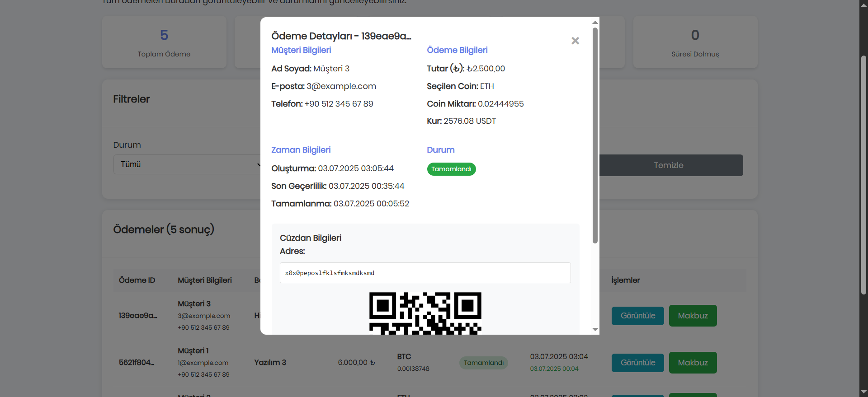This screenshot has height=397, width=868.
Task: Click Görüntüle for payment 139eae9a
Action: click(637, 316)
